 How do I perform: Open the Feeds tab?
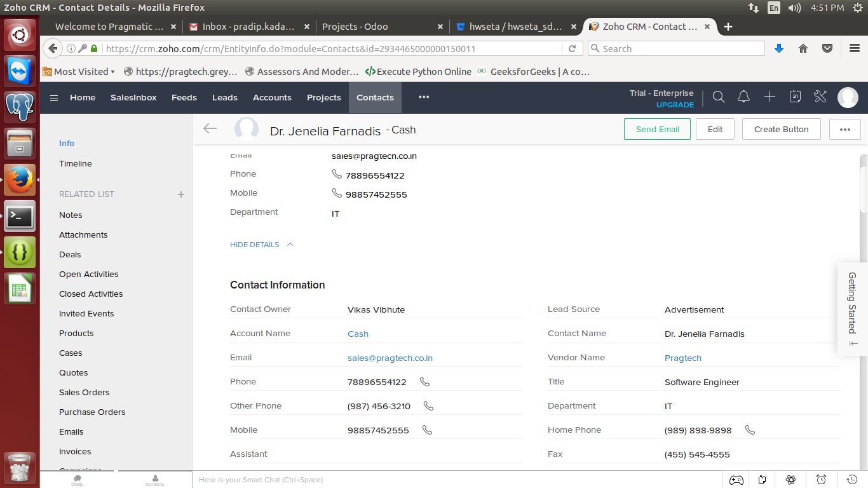tap(184, 97)
